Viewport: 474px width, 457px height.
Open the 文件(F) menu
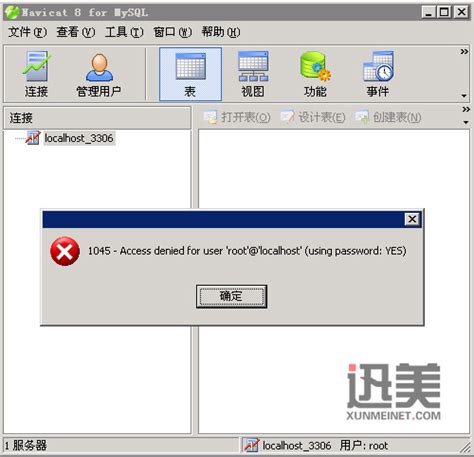(x=27, y=32)
